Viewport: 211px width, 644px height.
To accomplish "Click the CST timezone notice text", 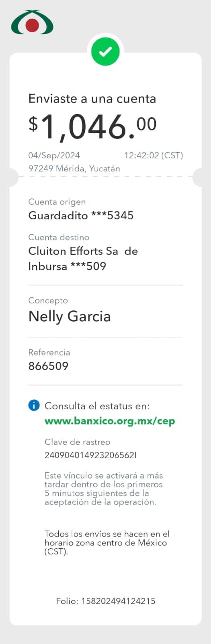I will pyautogui.click(x=107, y=543).
